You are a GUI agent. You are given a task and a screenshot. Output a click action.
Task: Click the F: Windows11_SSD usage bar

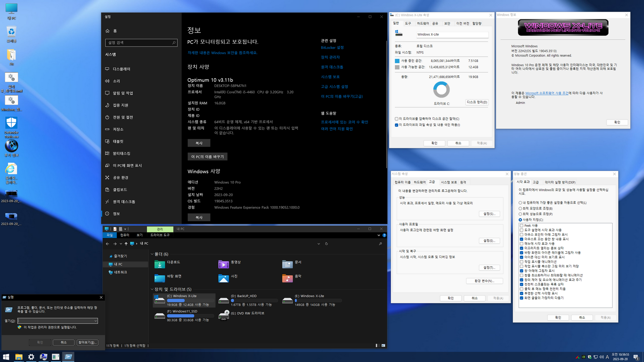[x=190, y=316]
